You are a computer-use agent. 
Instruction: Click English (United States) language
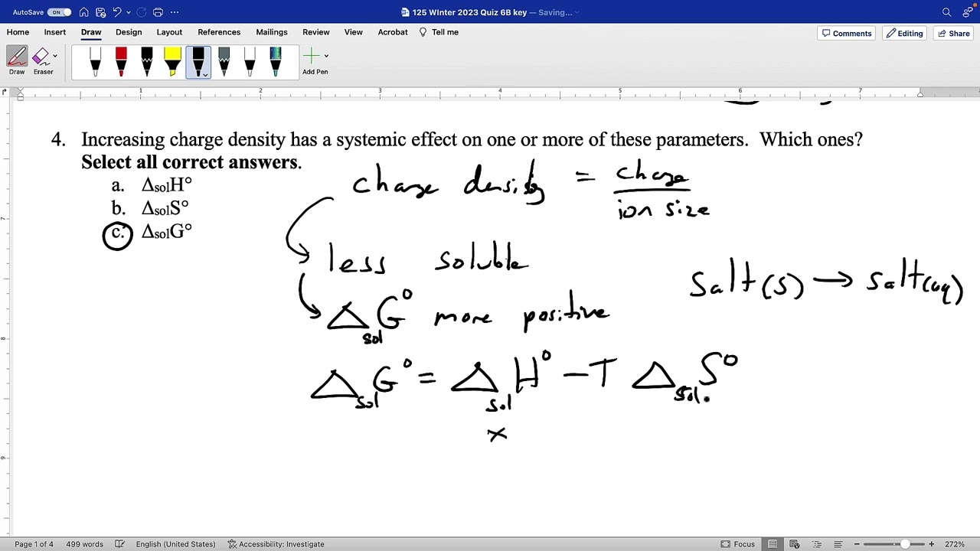175,544
